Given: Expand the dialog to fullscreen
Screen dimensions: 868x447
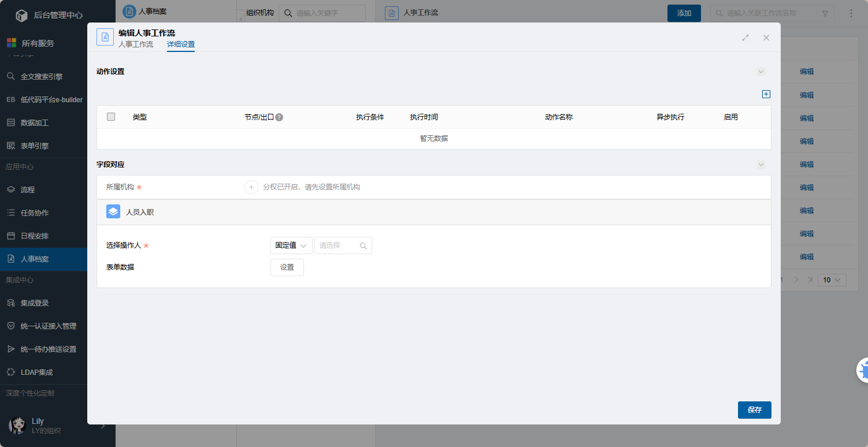Looking at the screenshot, I should coord(745,38).
